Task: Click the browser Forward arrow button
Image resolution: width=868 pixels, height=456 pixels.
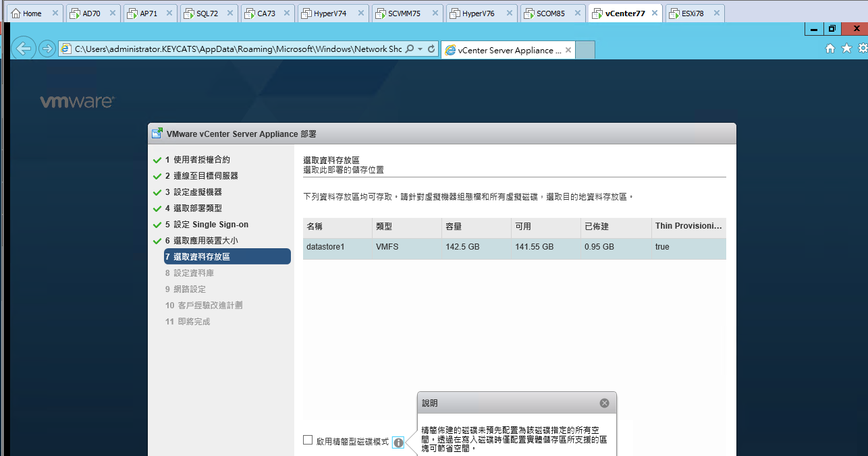Action: (x=47, y=49)
